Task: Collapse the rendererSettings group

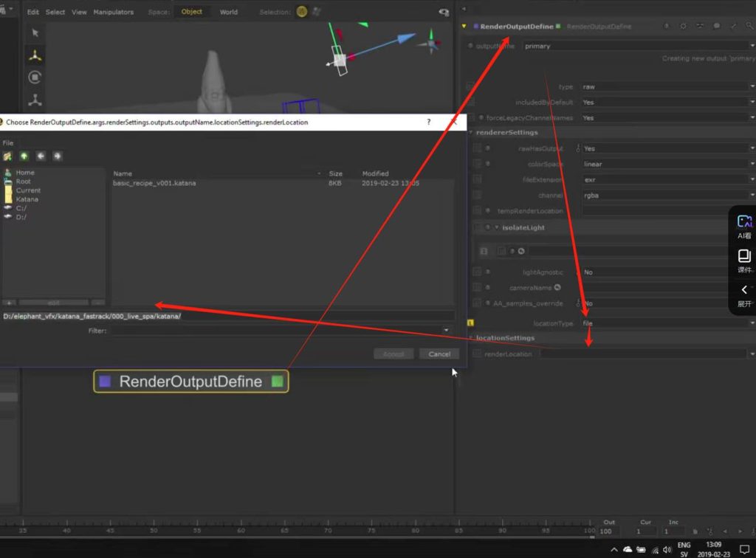Action: click(471, 133)
